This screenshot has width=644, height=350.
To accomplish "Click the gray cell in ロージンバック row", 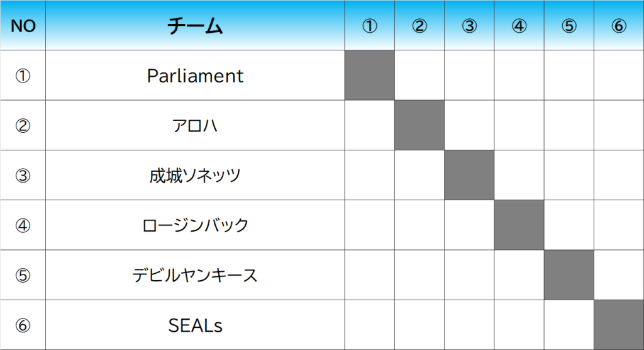I will coord(519,225).
